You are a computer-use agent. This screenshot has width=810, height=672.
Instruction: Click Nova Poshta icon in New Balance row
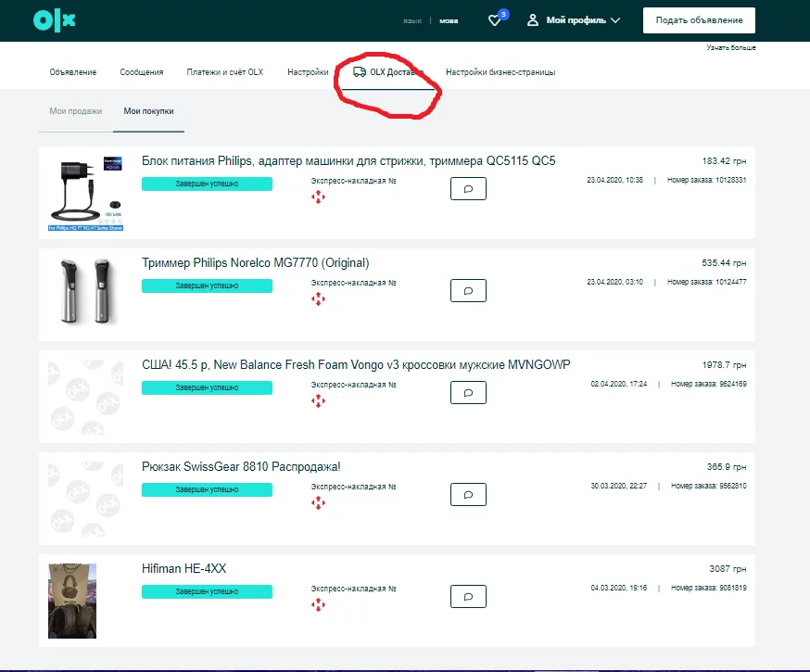pyautogui.click(x=318, y=400)
